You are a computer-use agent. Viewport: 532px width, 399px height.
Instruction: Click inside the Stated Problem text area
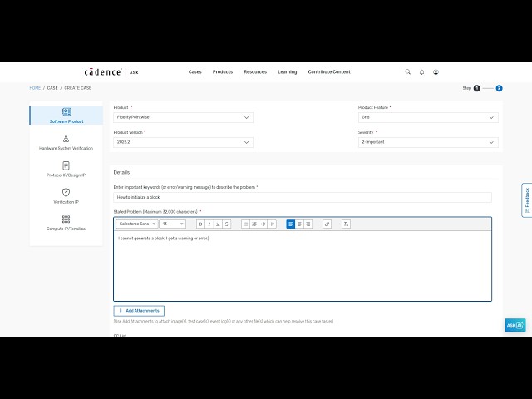pos(303,266)
